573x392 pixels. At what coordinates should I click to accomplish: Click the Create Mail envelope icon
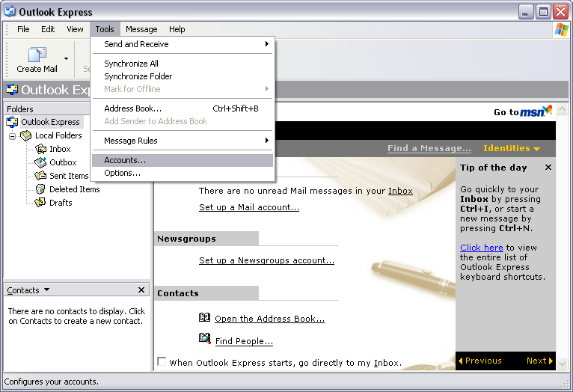tap(37, 55)
